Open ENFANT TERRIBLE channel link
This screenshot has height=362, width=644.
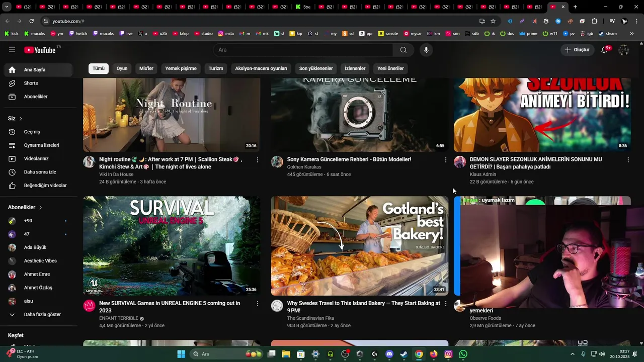119,318
